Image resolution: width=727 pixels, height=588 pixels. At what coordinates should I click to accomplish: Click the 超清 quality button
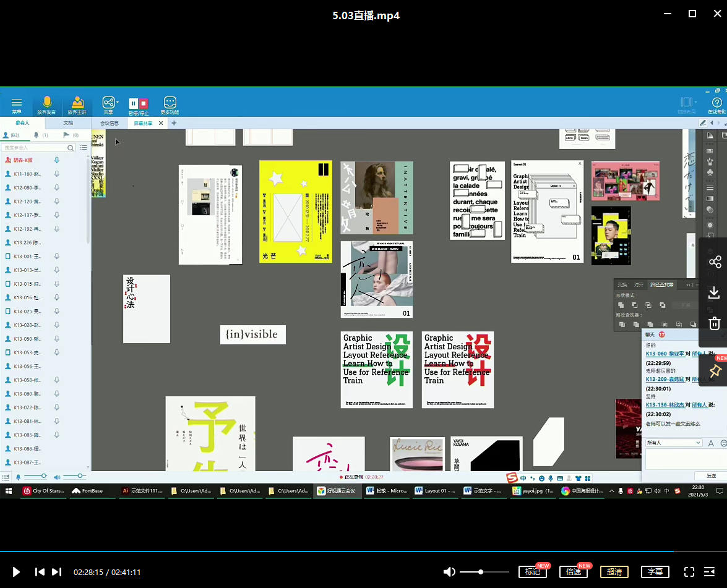tap(614, 572)
